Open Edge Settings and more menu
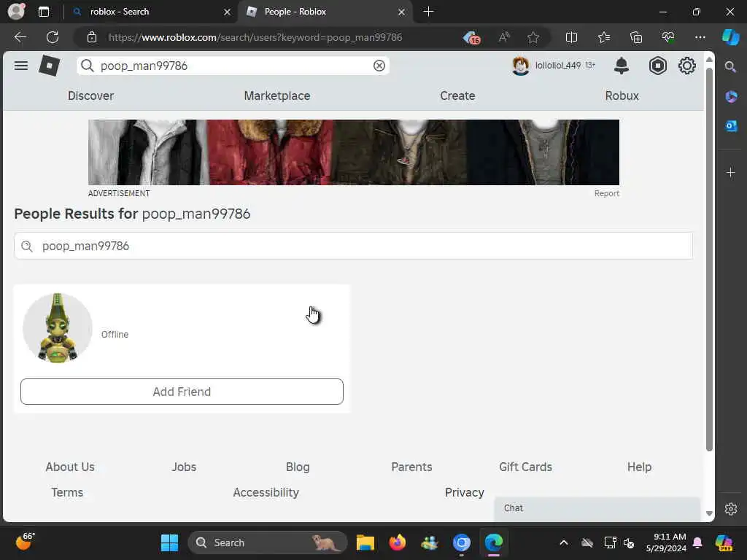Viewport: 747px width, 560px height. [700, 37]
